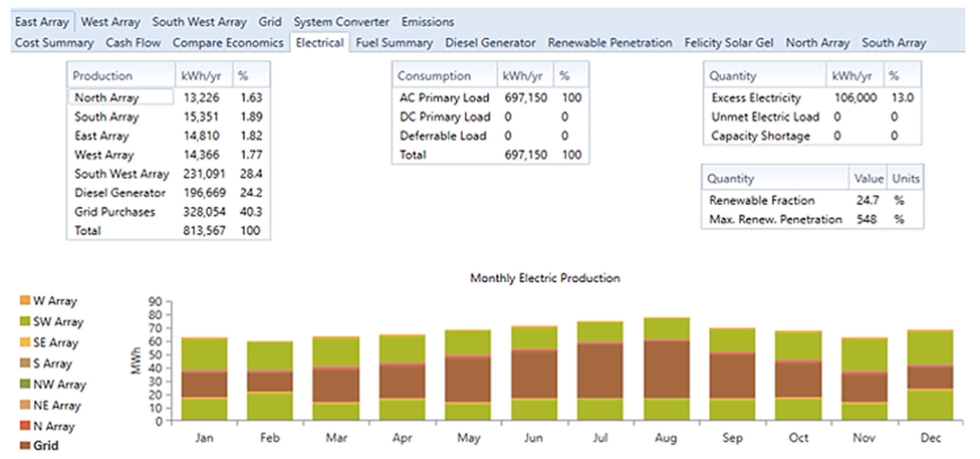Select West Array production row label
This screenshot has width=980, height=459.
[104, 155]
